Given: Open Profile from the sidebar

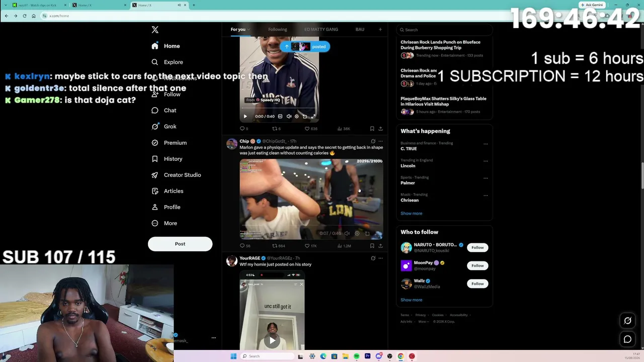Looking at the screenshot, I should tap(166, 207).
